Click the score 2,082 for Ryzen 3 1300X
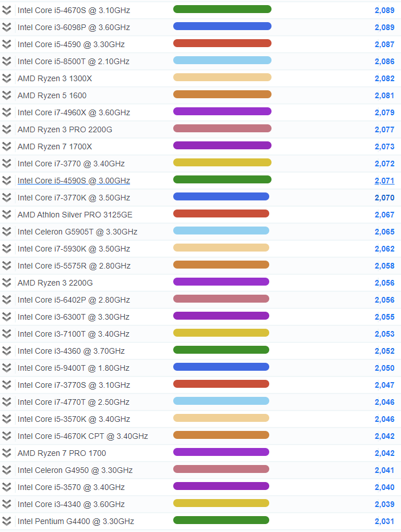Viewport: 401px width, 532px height. (x=385, y=79)
